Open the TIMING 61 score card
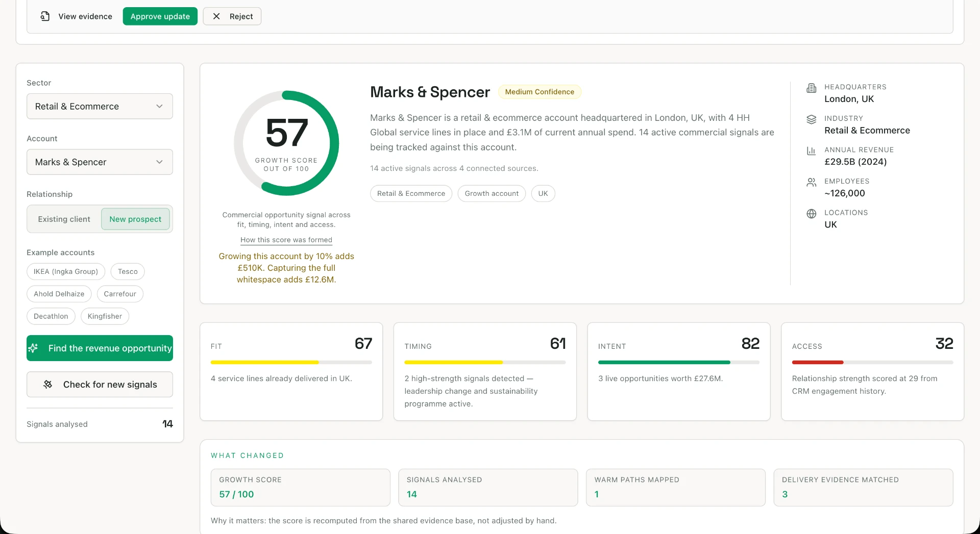The width and height of the screenshot is (980, 534). pos(485,371)
